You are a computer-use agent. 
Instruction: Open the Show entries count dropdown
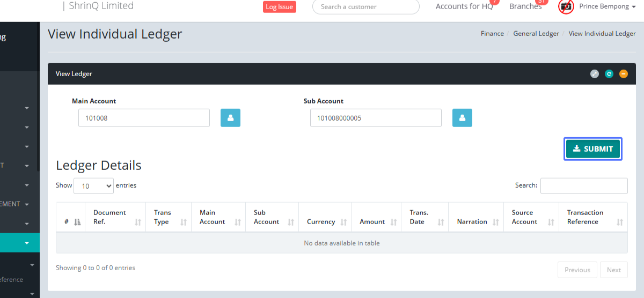coord(93,186)
